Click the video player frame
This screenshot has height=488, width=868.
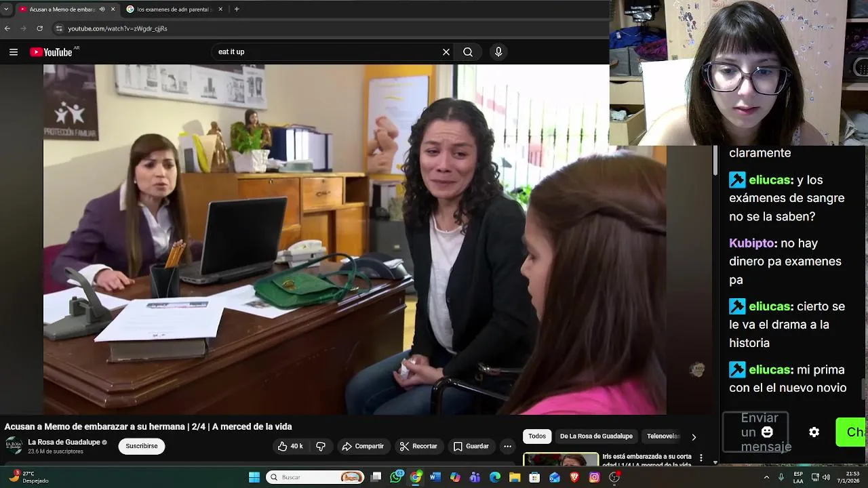click(x=355, y=239)
